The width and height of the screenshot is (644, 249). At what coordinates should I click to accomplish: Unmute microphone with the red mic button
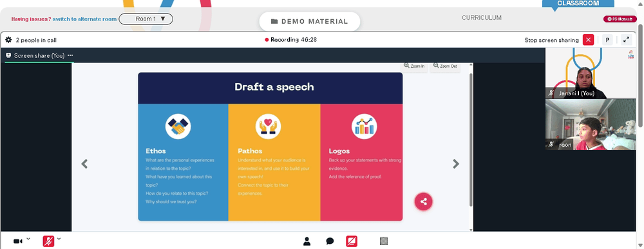click(48, 241)
